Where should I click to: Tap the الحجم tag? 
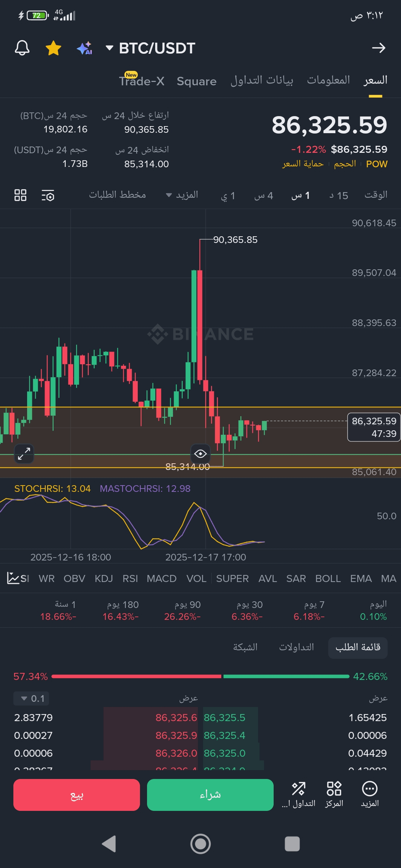[x=345, y=164]
